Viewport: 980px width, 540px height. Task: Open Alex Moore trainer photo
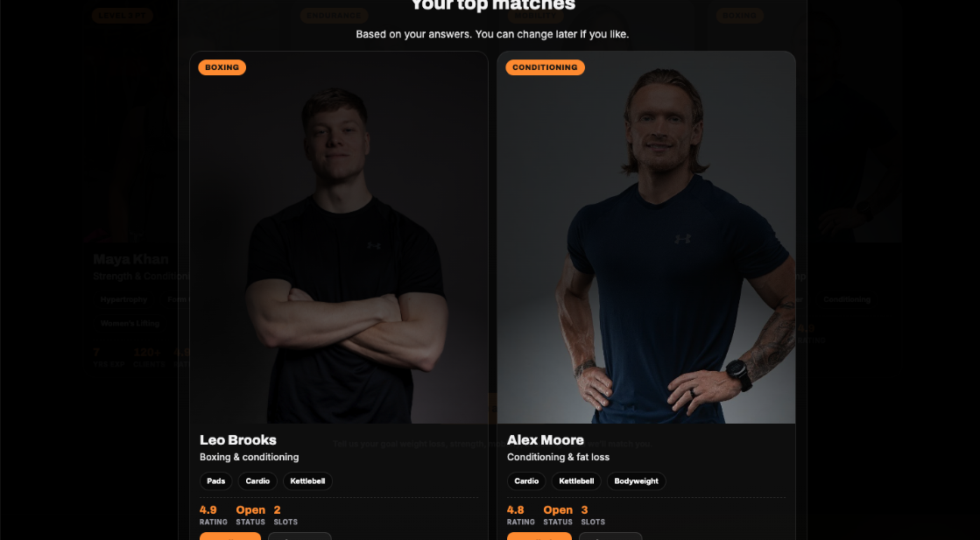tap(646, 245)
